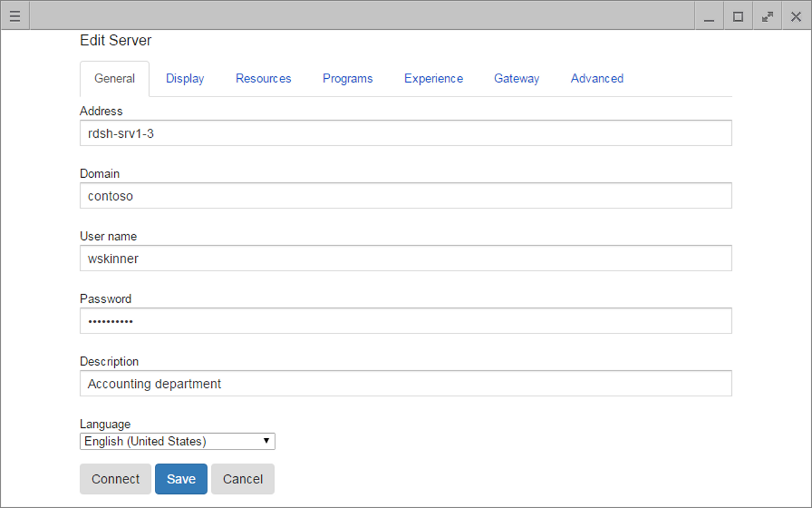Click the Connect button

click(115, 479)
